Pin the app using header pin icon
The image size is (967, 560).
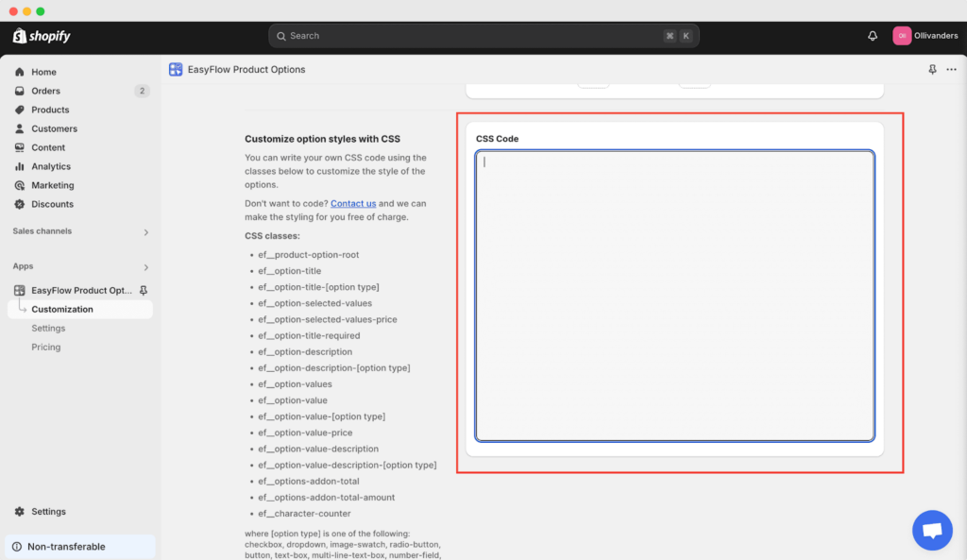coord(933,70)
